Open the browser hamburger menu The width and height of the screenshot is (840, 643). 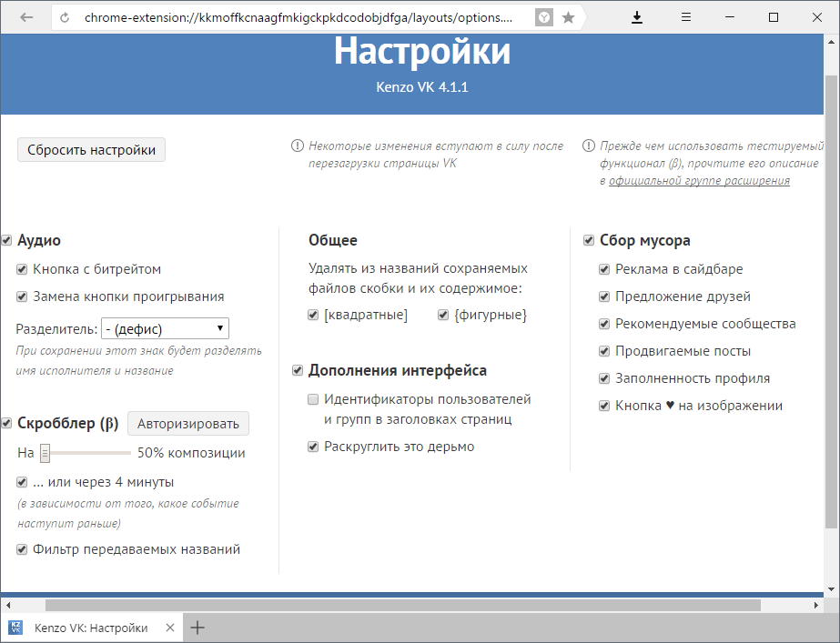point(686,17)
